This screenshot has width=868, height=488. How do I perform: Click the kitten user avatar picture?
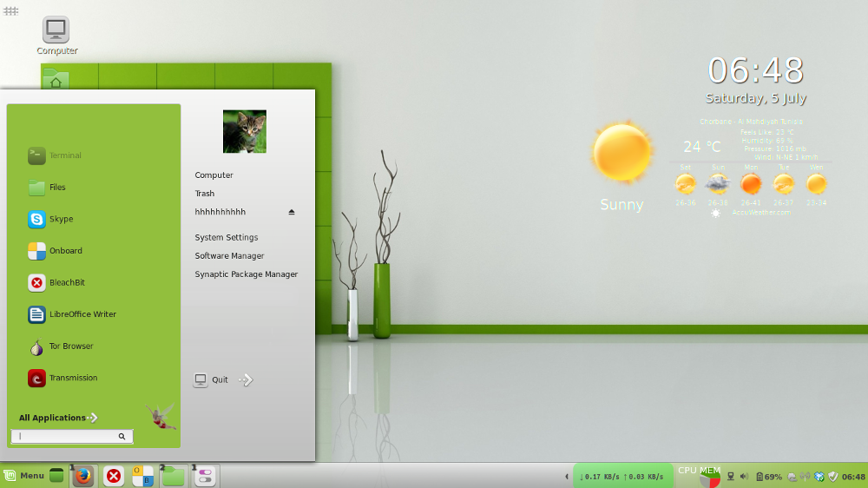pos(245,131)
